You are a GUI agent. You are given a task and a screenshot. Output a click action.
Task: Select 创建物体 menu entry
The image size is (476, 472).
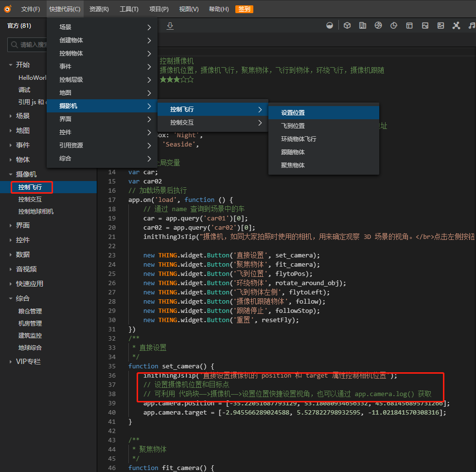[102, 40]
